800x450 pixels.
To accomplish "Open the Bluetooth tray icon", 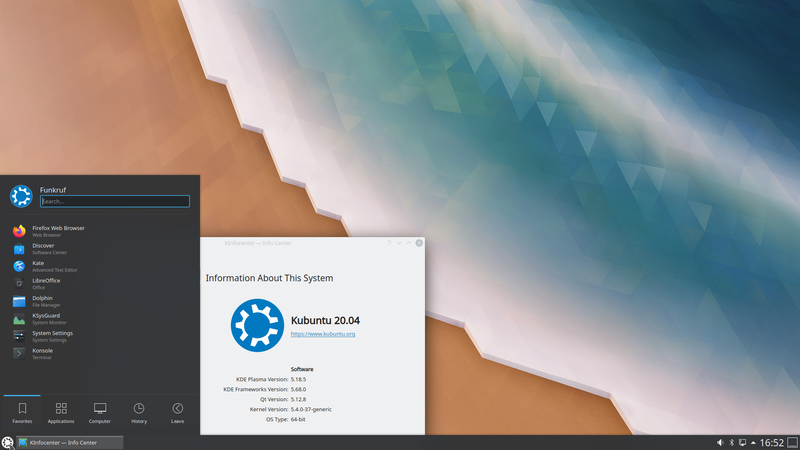I will (731, 442).
